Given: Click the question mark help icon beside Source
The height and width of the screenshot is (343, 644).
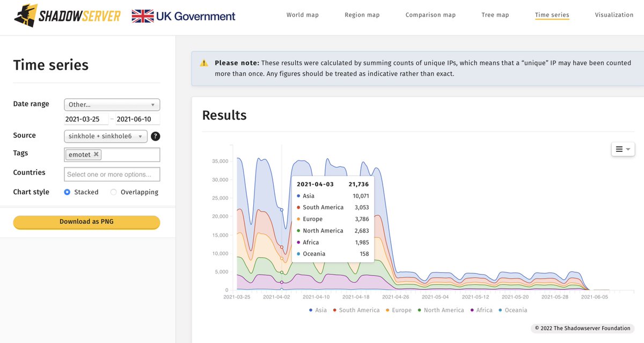Looking at the screenshot, I should (155, 136).
